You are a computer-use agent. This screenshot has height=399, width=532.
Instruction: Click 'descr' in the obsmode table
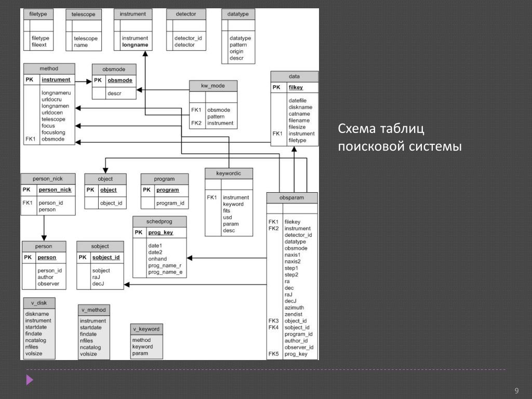coord(114,94)
